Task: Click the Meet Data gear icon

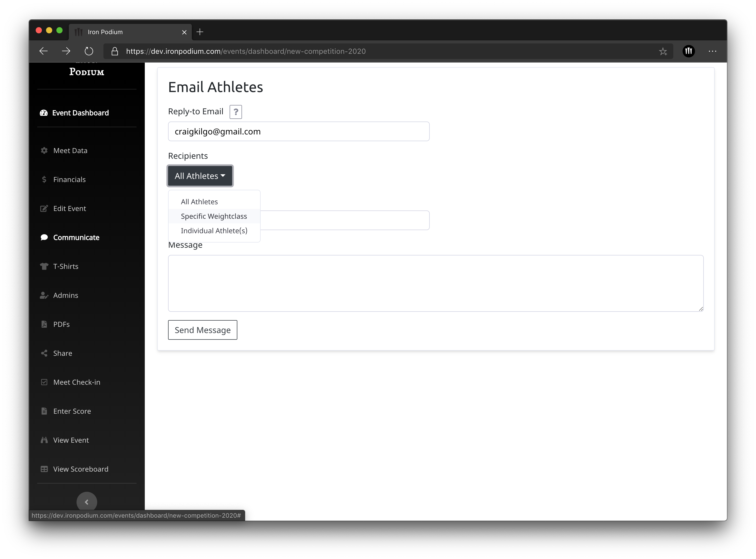Action: tap(44, 150)
